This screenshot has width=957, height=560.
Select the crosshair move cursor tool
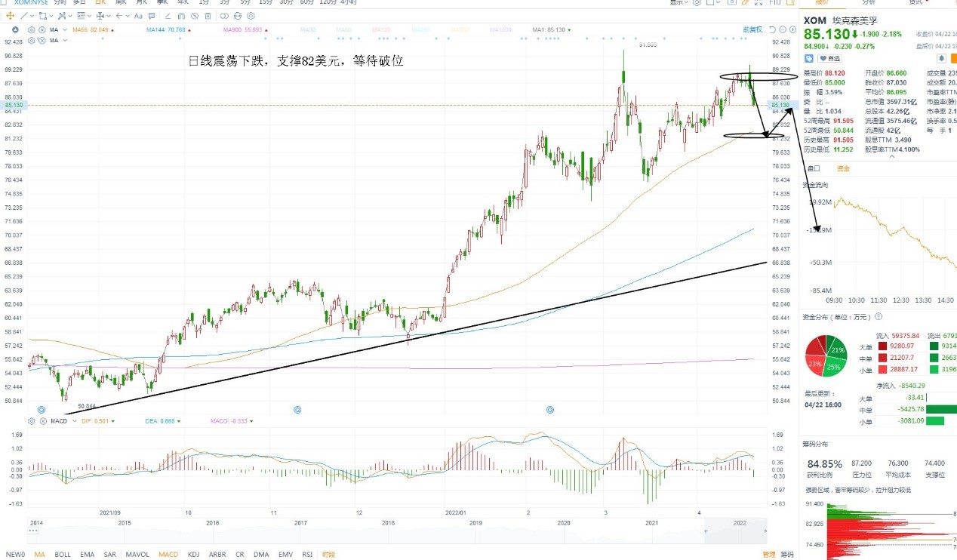tap(10, 16)
